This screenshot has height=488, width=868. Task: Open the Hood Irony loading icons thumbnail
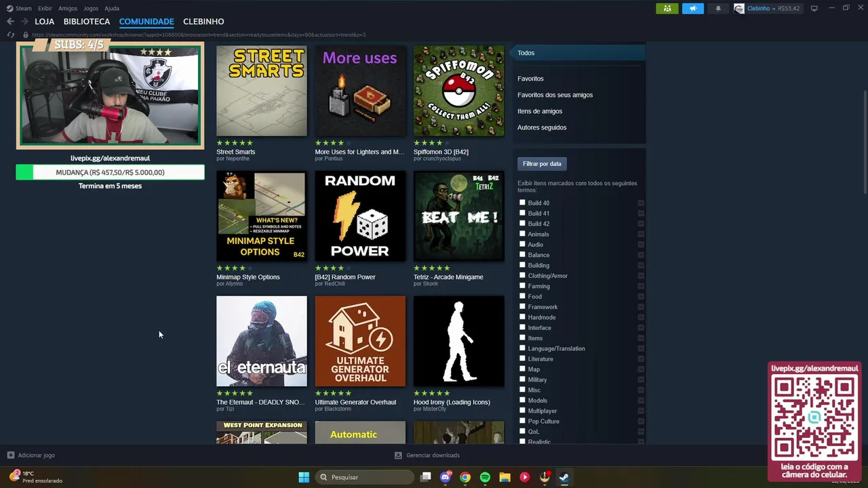[x=459, y=341]
